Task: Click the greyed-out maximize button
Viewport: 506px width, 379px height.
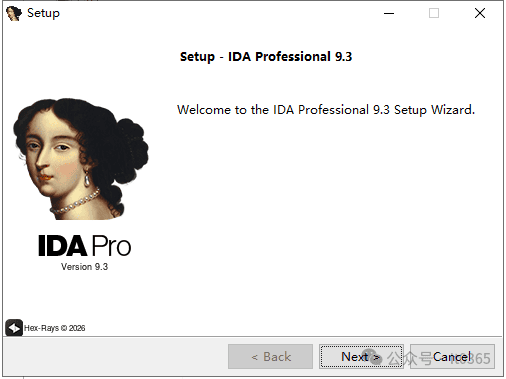Action: pos(434,13)
